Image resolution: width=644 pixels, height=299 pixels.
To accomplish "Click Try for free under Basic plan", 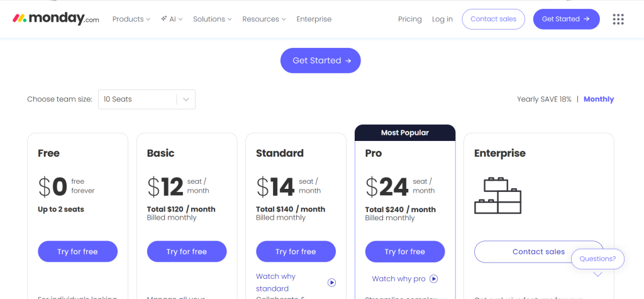I will click(187, 252).
